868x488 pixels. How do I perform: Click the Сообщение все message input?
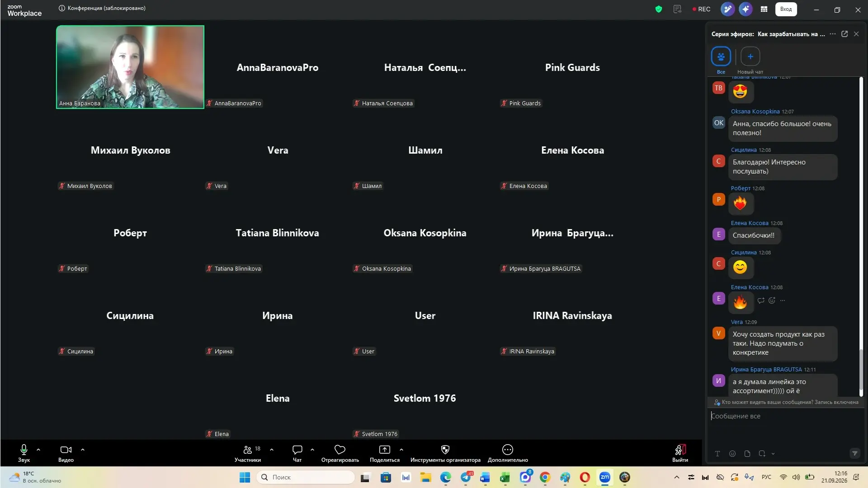coord(785,416)
